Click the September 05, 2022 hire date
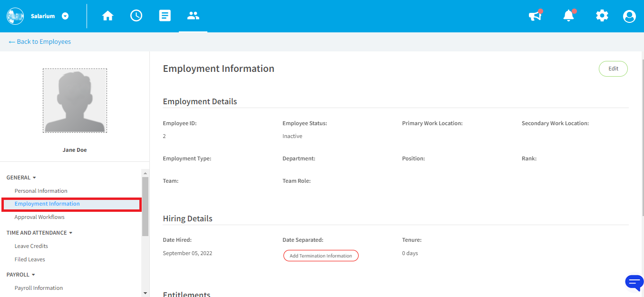644x297 pixels. click(x=187, y=253)
